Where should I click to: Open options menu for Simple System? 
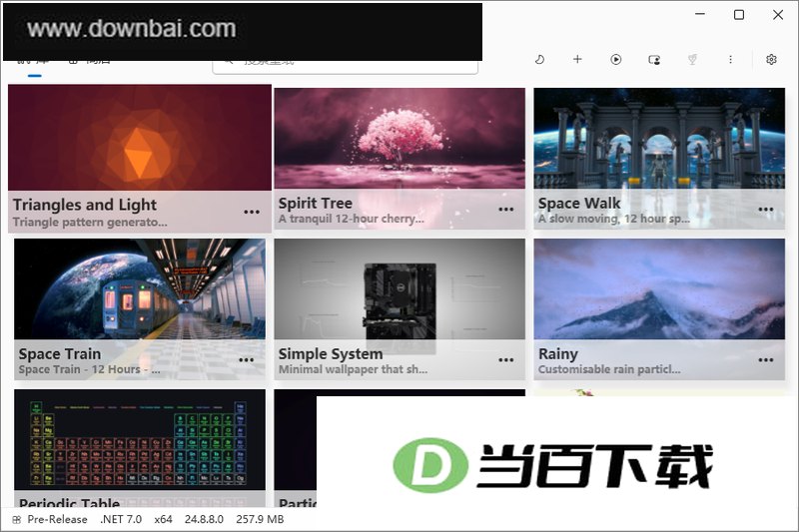click(506, 360)
